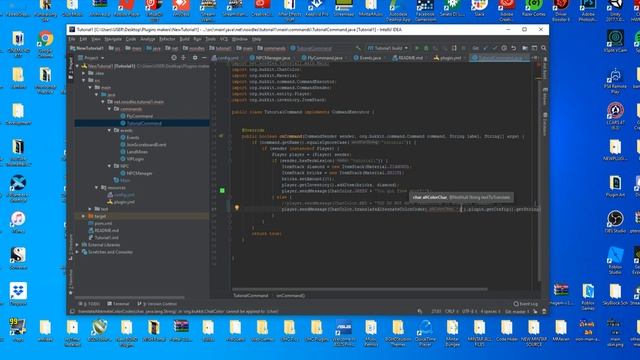The height and width of the screenshot is (360, 640).
Task: Expand the test folder in project tree
Action: click(x=90, y=209)
